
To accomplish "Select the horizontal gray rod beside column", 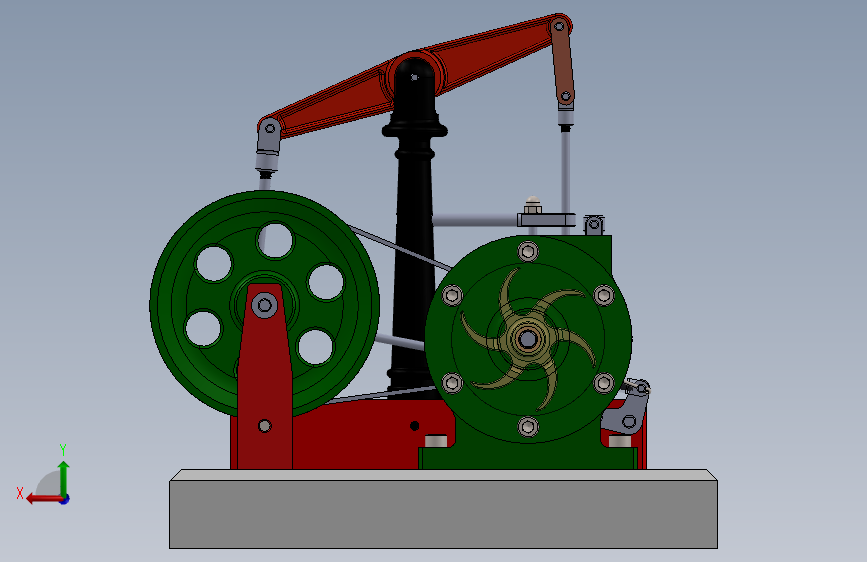I will 474,221.
